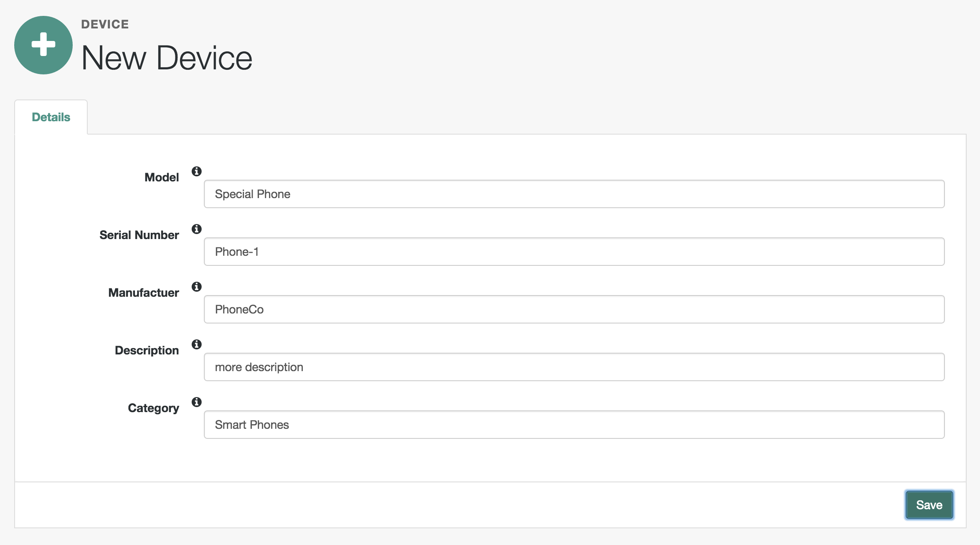Click the DEVICE breadcrumb text above the title
980x545 pixels.
coord(105,24)
